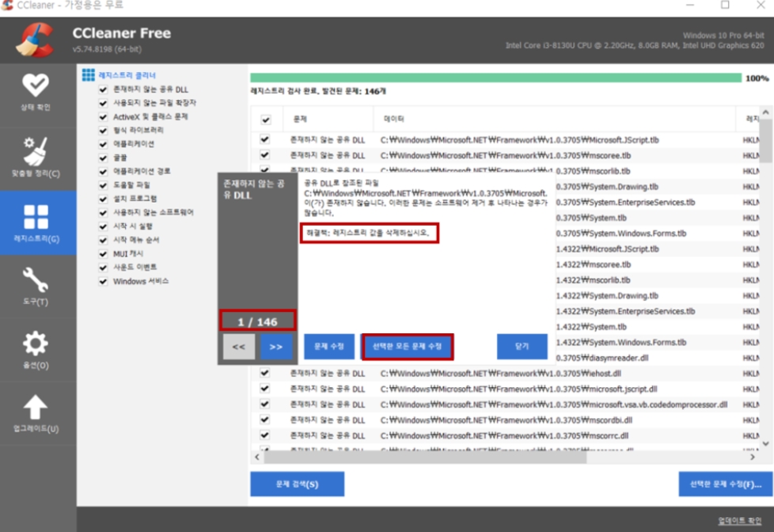Viewport: 774px width, 532px height.
Task: Open 업데이트 확인 check updates link
Action: click(739, 521)
